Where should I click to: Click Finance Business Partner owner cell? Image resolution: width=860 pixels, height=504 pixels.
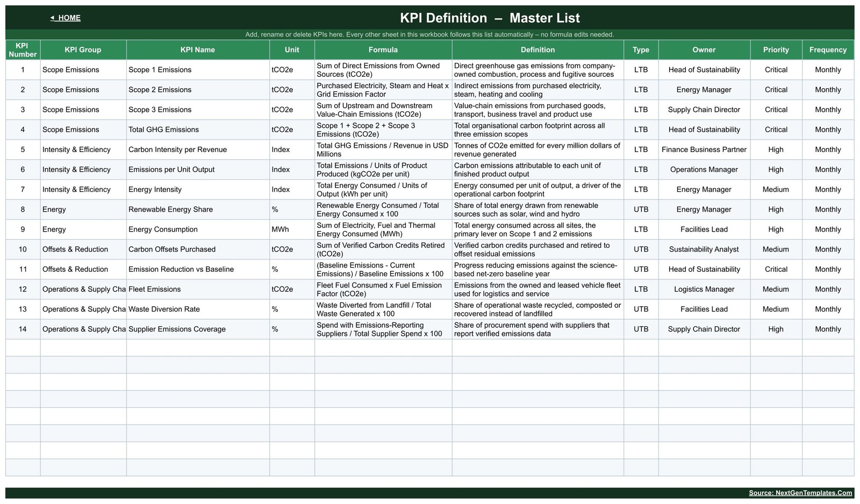(704, 149)
